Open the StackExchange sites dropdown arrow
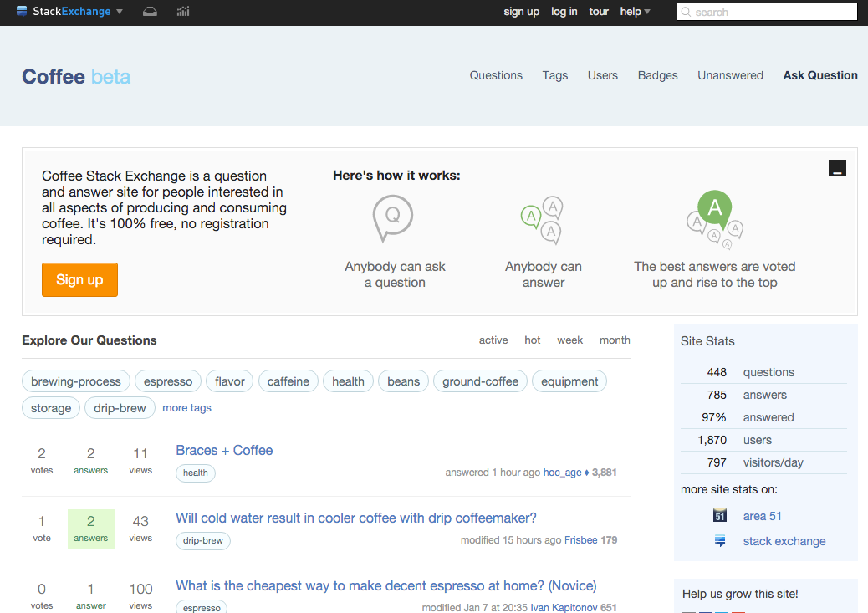This screenshot has height=613, width=868. (x=119, y=12)
